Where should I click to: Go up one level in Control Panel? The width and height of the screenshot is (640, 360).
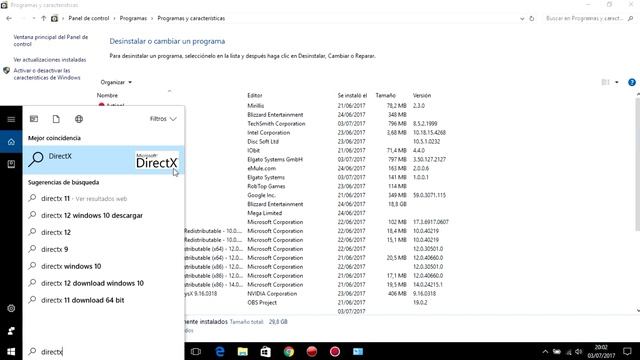tap(43, 18)
